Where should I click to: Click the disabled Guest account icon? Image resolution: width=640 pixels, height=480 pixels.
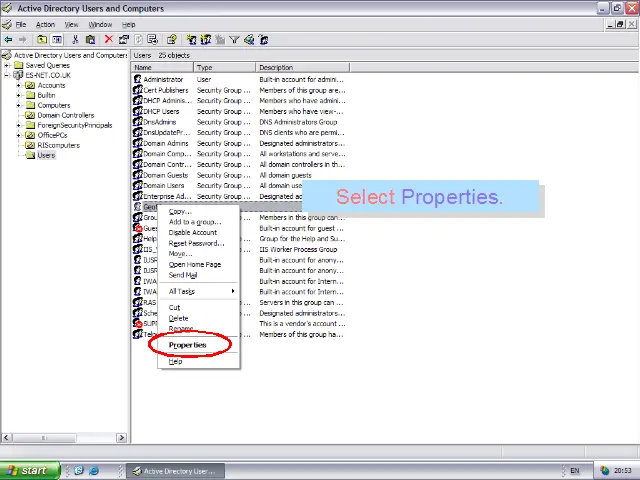pos(138,228)
